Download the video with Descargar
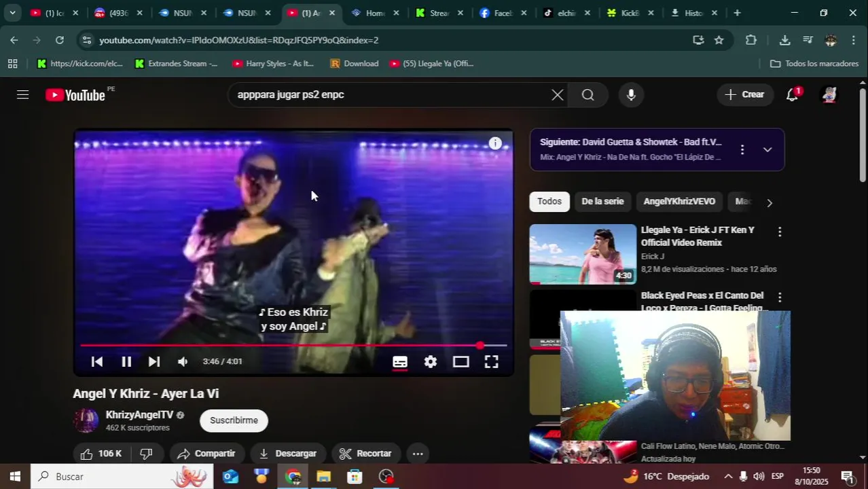 coord(288,454)
